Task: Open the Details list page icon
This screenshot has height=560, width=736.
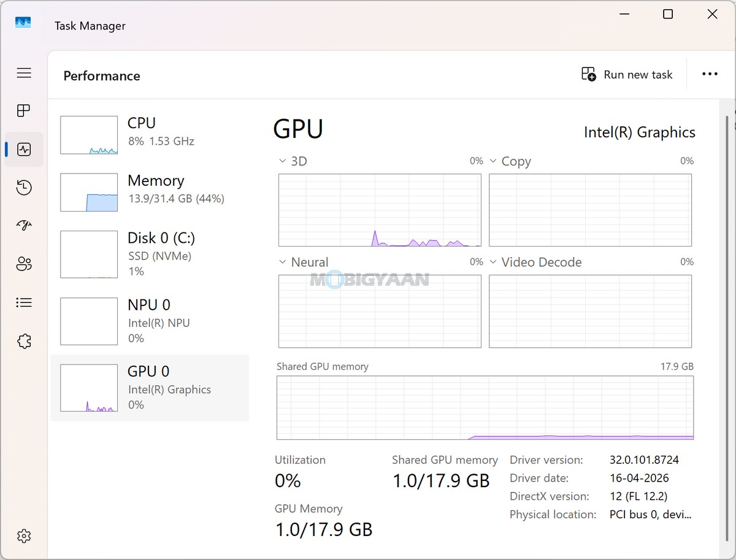Action: [x=24, y=302]
